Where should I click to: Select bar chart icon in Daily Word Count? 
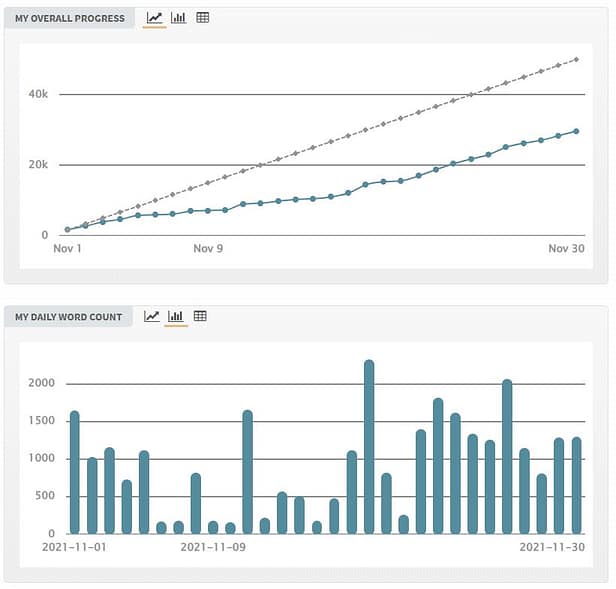[176, 317]
